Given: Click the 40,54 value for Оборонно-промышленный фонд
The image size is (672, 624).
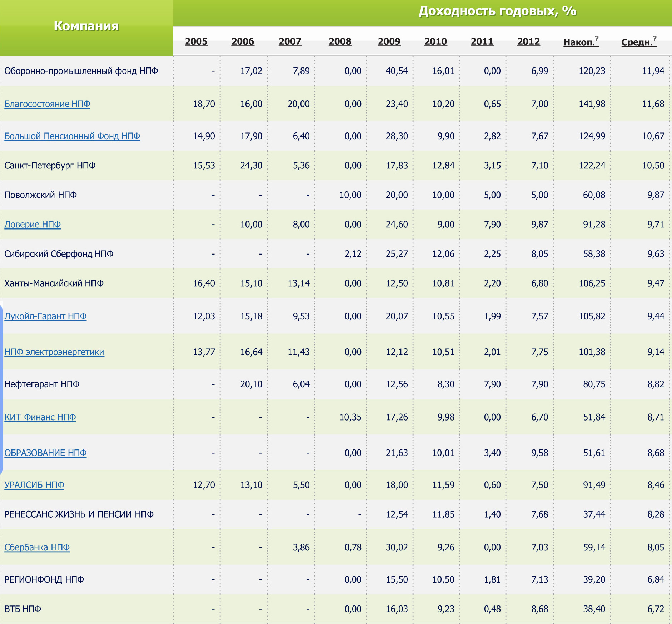Looking at the screenshot, I should [397, 71].
